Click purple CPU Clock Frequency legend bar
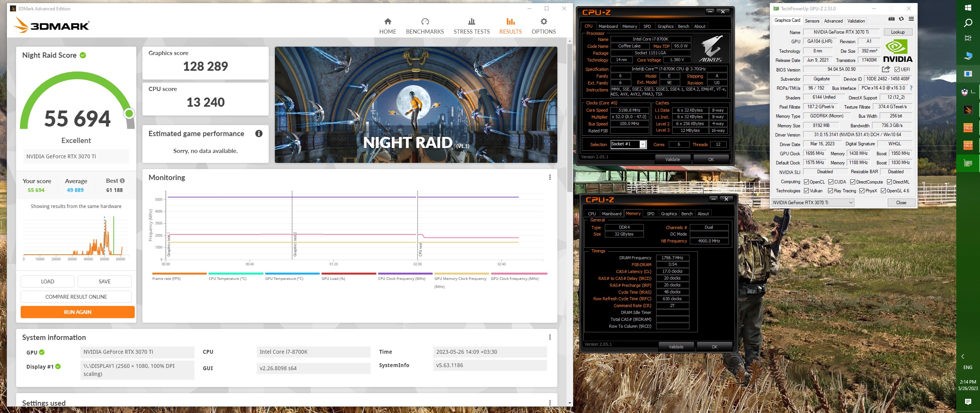The height and width of the screenshot is (413, 980). pos(405,274)
